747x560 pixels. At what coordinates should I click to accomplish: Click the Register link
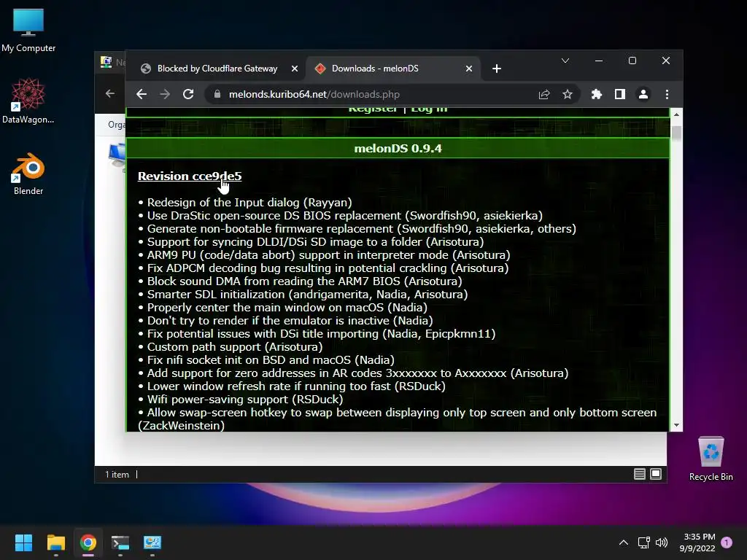(373, 109)
